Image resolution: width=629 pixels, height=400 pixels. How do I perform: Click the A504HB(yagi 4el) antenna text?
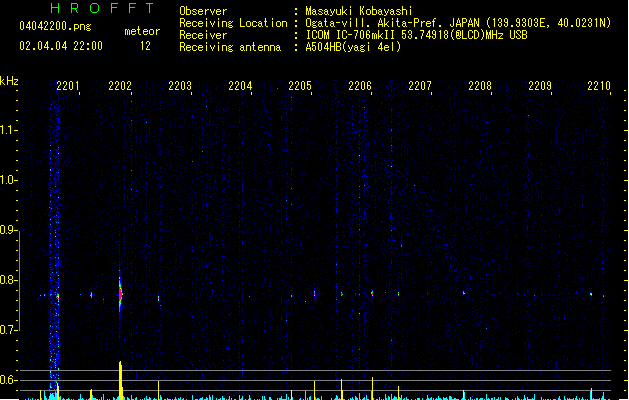353,47
